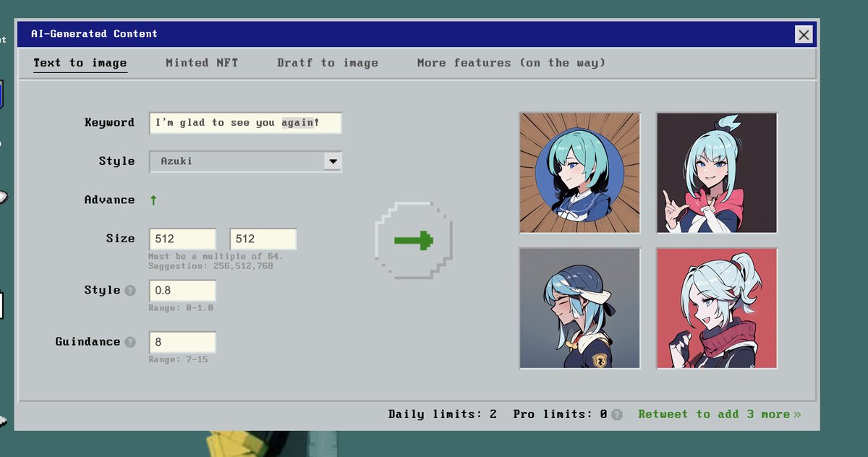Select More features (on the way) tab

(x=511, y=63)
